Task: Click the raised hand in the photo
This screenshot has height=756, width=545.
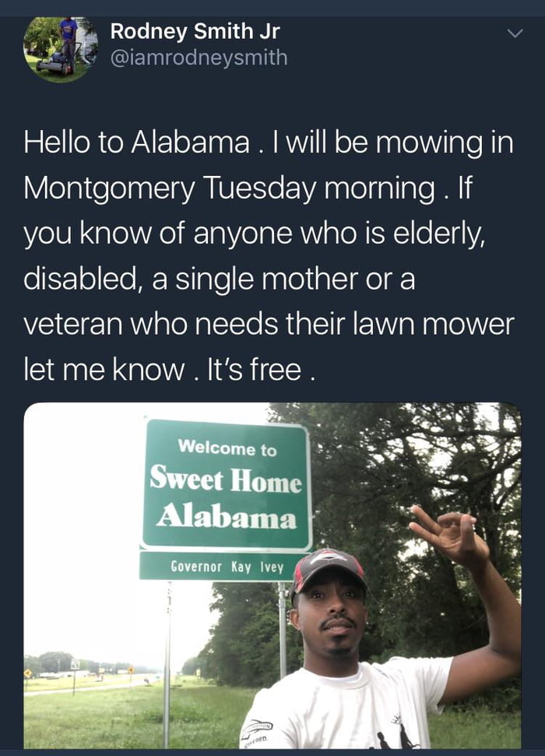Action: [x=447, y=536]
